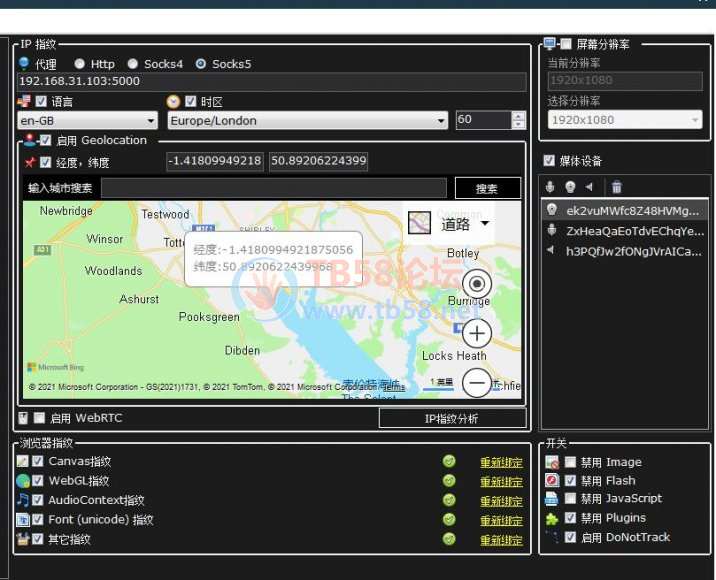Toggle the 禁用 Flash checkbox
Screen dimensions: 716x580
(570, 480)
